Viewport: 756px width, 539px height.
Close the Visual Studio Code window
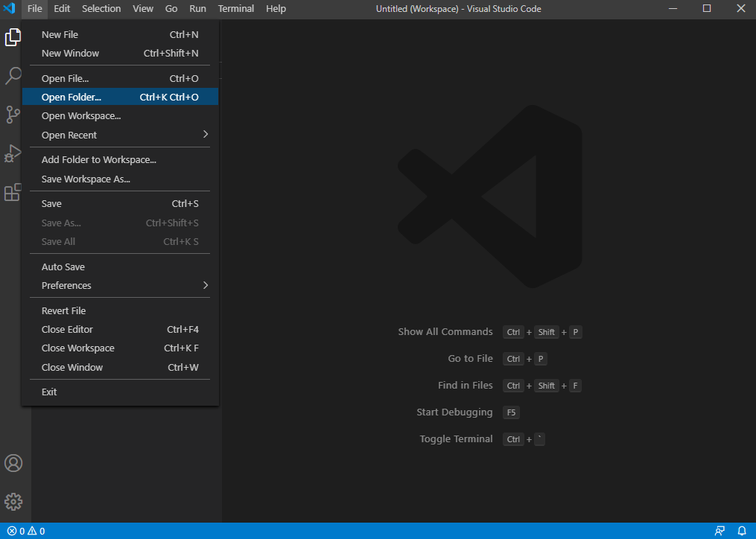[x=741, y=9]
